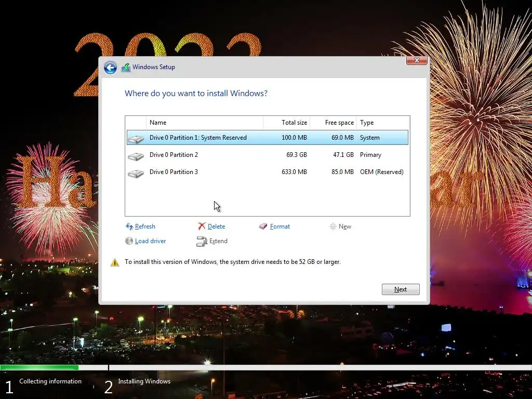The height and width of the screenshot is (399, 532).
Task: Go back using the blue arrow button
Action: point(110,68)
